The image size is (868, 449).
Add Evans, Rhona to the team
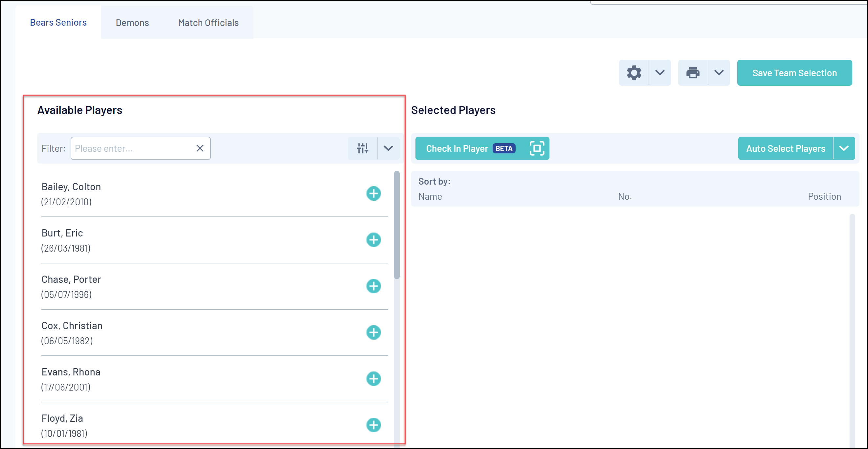pyautogui.click(x=373, y=379)
